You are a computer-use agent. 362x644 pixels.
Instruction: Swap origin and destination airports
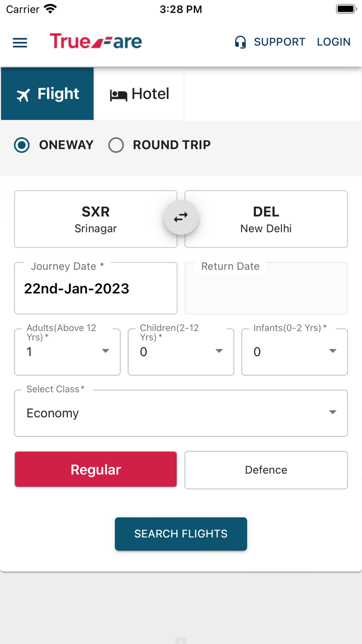(x=180, y=217)
